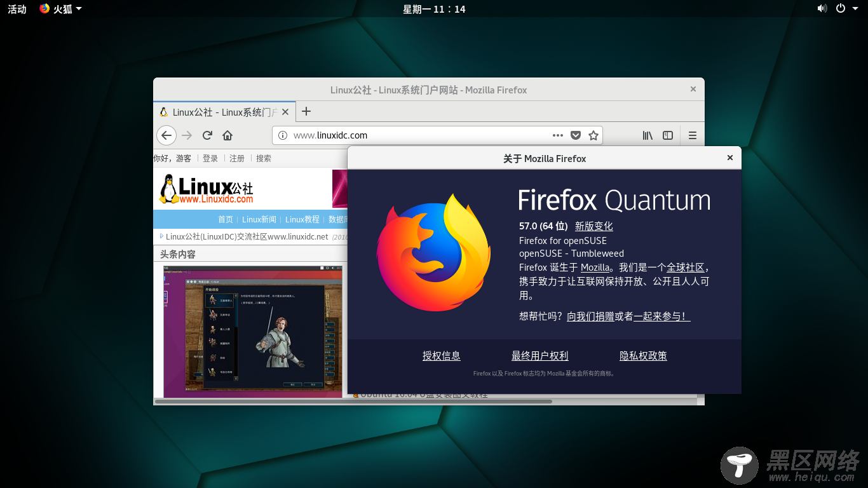Screen dimensions: 868x488
Task: Follow the Mozilla link in About dialog
Action: 595,268
